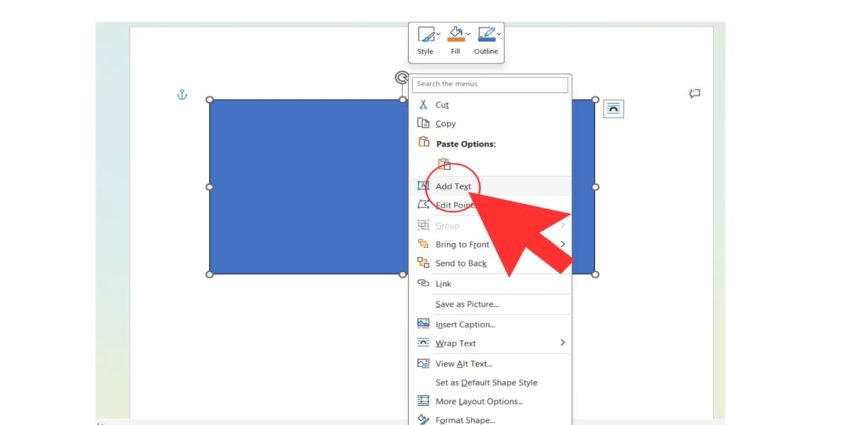
Task: Click the Search the menus field
Action: click(x=490, y=85)
